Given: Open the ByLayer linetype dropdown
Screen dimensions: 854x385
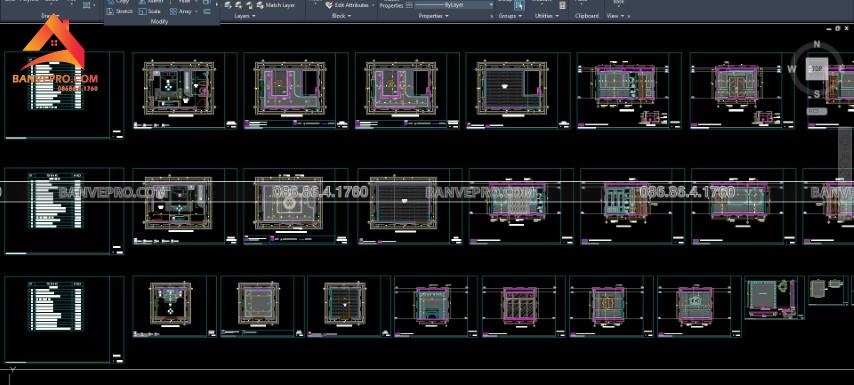Looking at the screenshot, I should coord(454,5).
